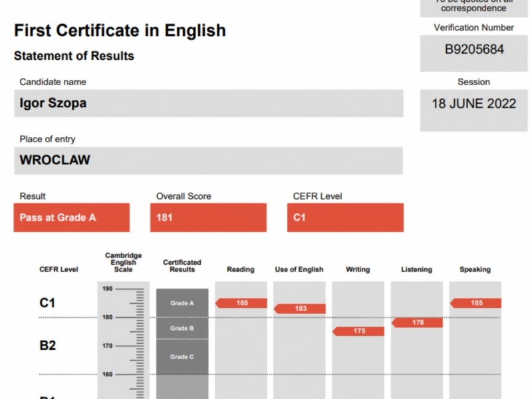Click the 'Result' label
532x399 pixels.
(x=33, y=196)
